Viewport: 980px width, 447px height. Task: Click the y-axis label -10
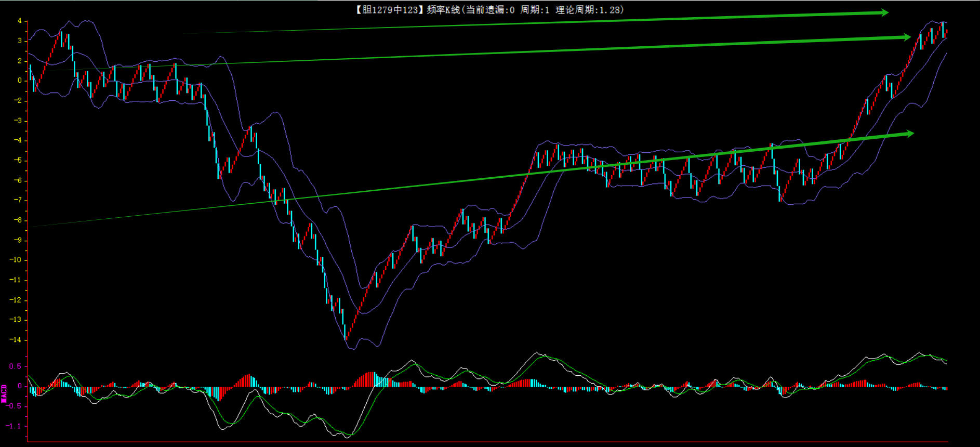[x=16, y=260]
